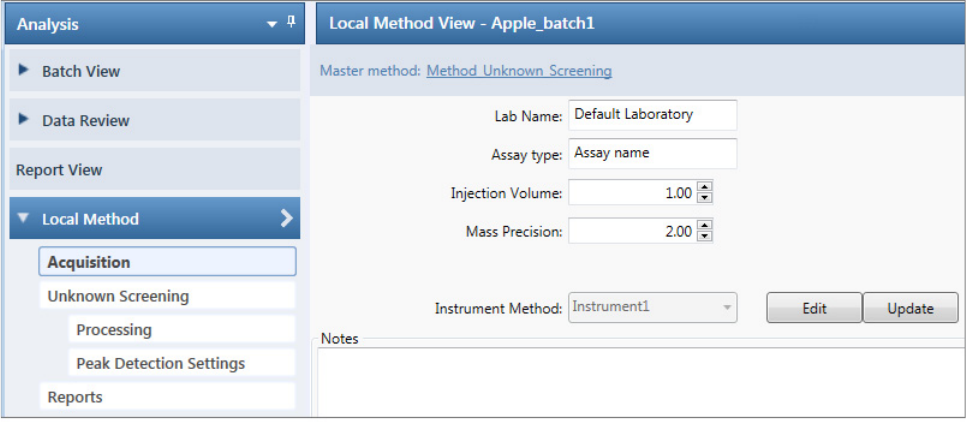The height and width of the screenshot is (422, 966).
Task: Open the Method_Unknown_Screening master method link
Action: point(519,71)
